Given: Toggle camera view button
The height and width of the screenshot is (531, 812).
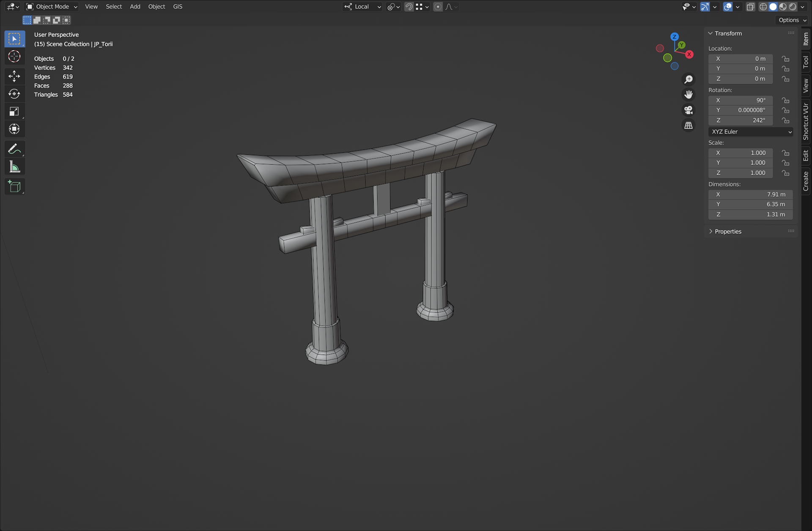Looking at the screenshot, I should point(689,110).
